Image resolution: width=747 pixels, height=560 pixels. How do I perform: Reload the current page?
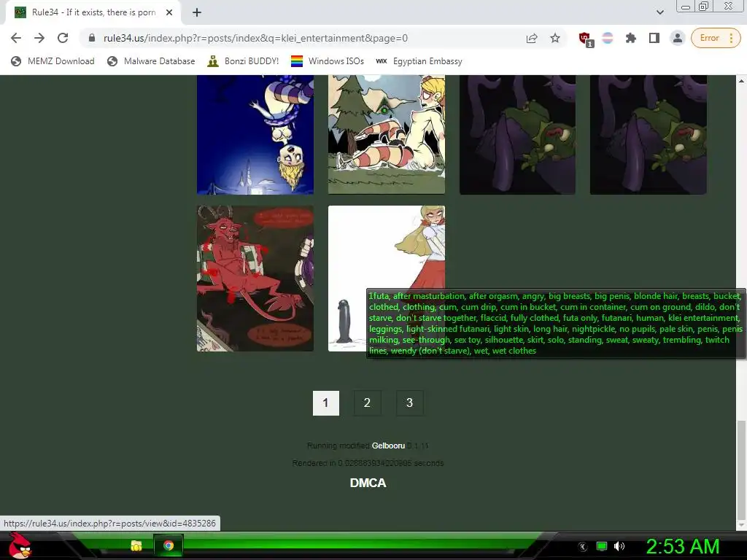point(63,38)
